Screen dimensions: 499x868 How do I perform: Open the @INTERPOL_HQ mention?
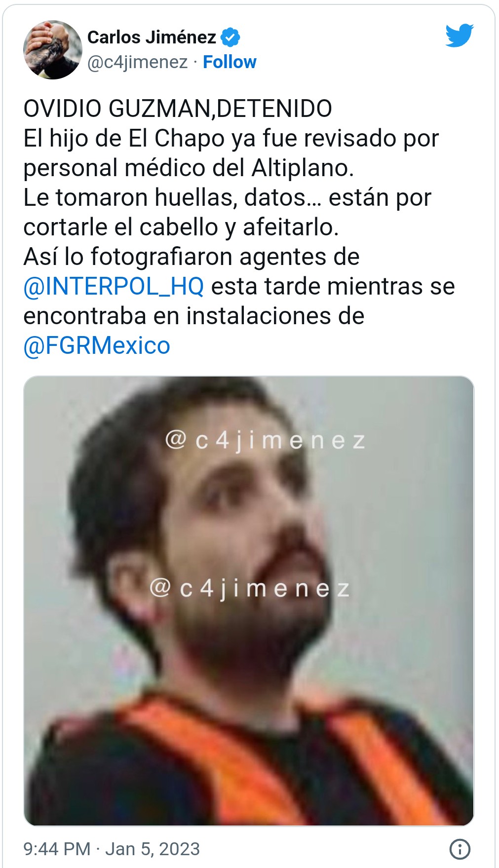coord(114,286)
